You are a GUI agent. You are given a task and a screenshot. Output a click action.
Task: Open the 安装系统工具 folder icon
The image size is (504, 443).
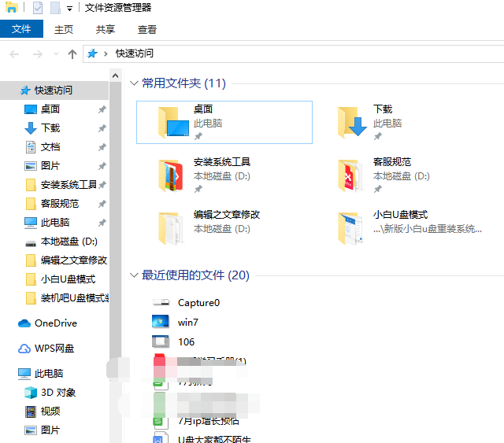tap(172, 175)
